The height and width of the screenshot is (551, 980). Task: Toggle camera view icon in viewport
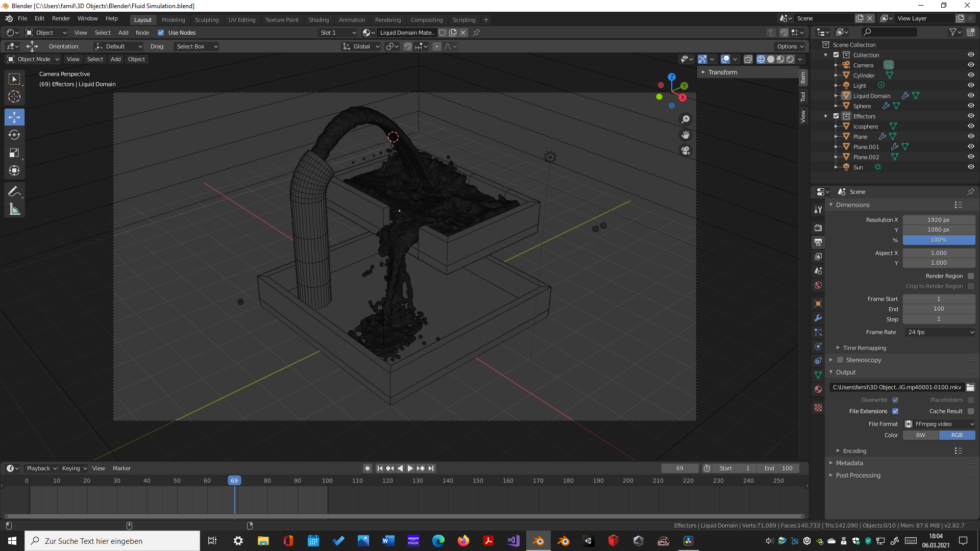(x=685, y=151)
